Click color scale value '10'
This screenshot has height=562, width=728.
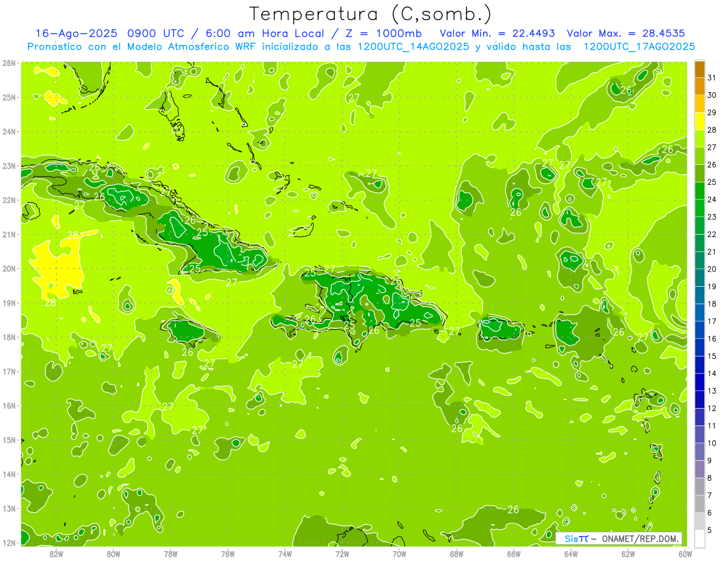click(712, 443)
